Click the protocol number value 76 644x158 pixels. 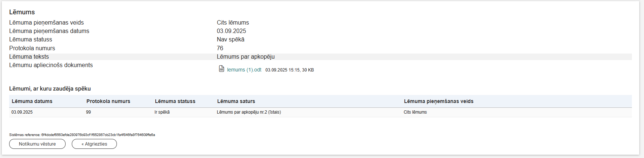[220, 48]
